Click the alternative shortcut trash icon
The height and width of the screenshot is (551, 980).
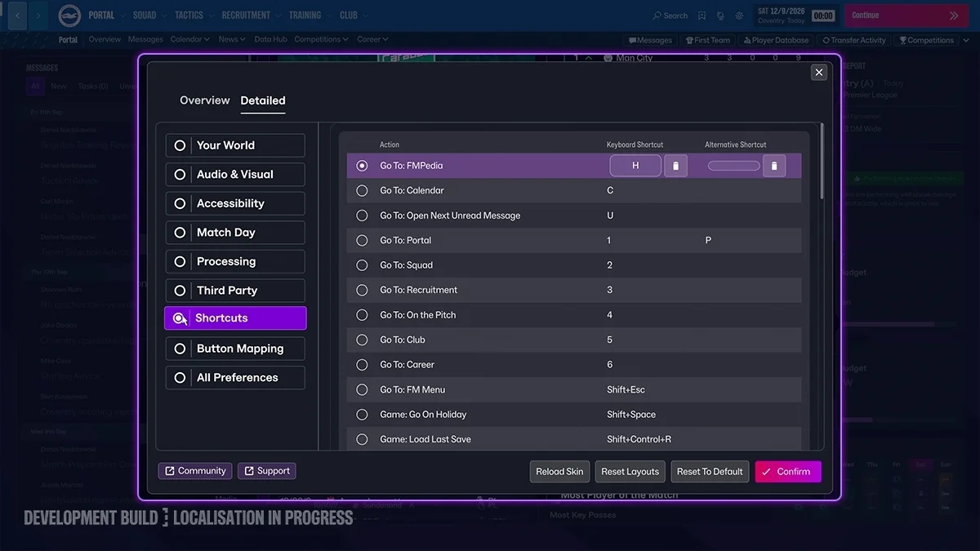pyautogui.click(x=774, y=166)
